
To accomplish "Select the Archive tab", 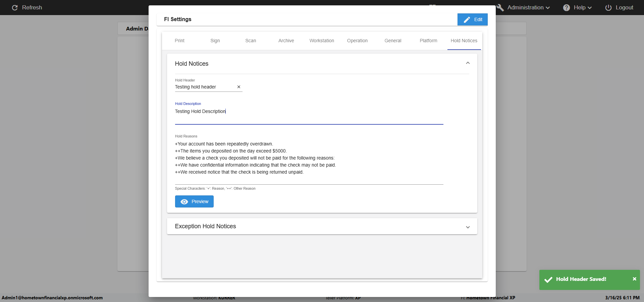I will pos(286,41).
